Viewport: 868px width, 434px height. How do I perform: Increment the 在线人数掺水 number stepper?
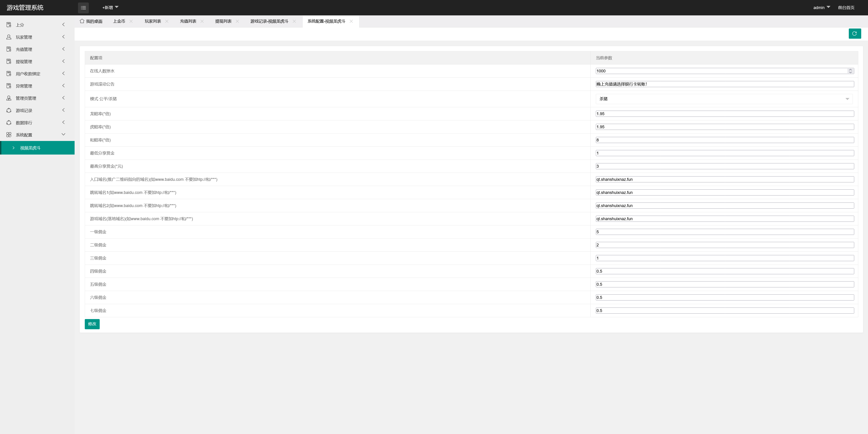tap(850, 69)
